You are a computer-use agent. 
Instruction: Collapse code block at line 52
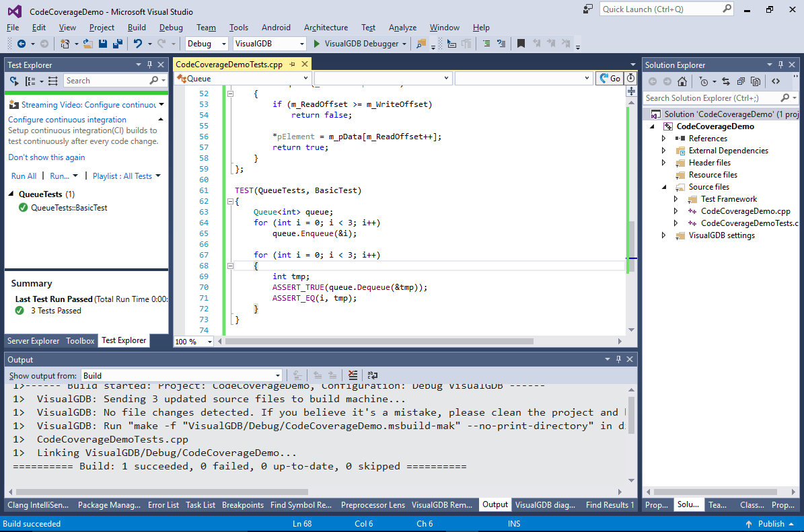230,93
